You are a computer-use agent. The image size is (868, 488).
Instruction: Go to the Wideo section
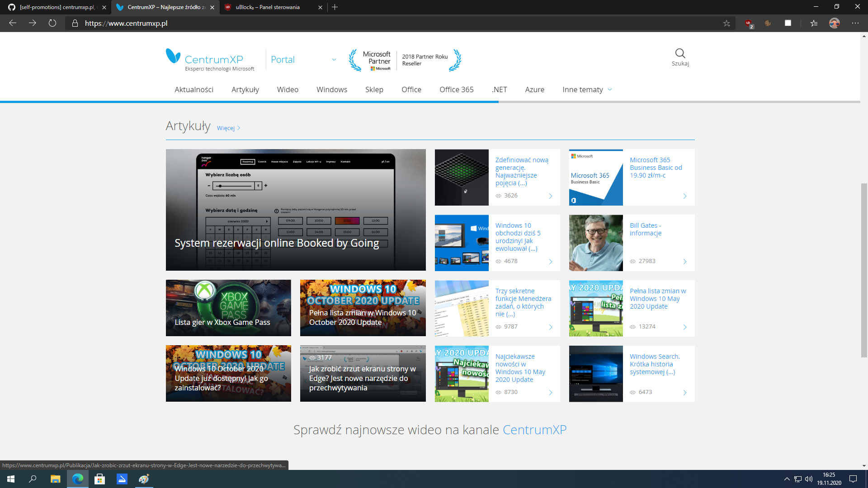coord(288,89)
